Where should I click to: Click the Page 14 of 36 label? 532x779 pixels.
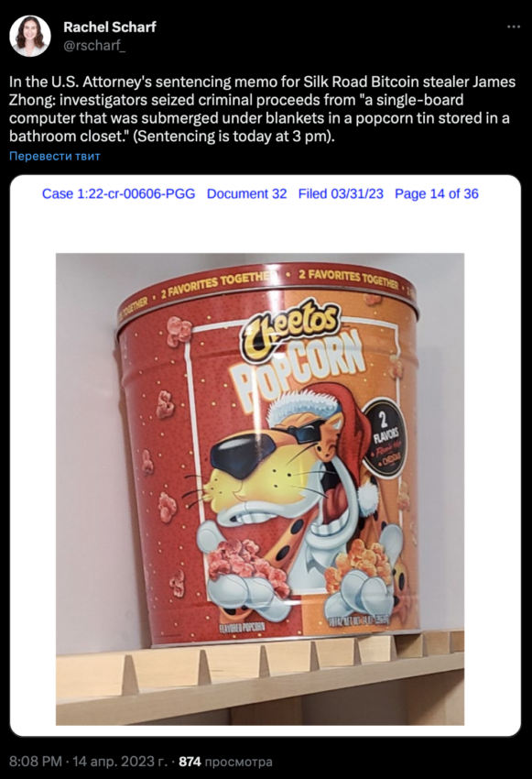[437, 193]
